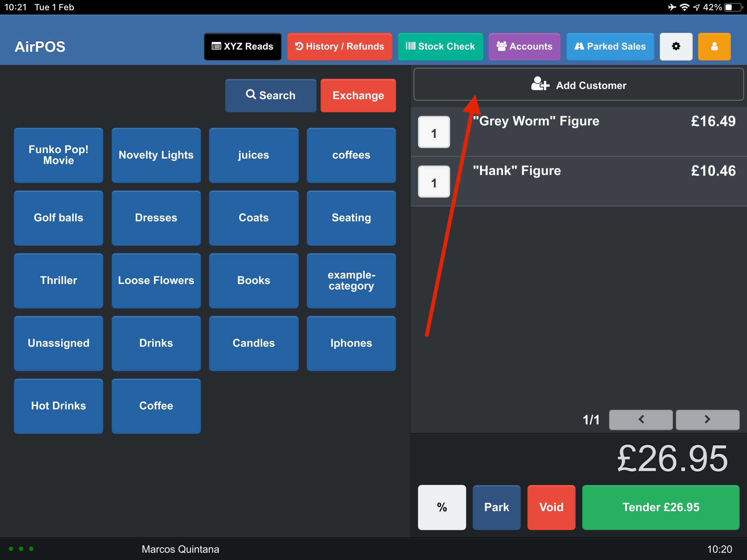
Task: Click the Search products button
Action: pyautogui.click(x=270, y=95)
